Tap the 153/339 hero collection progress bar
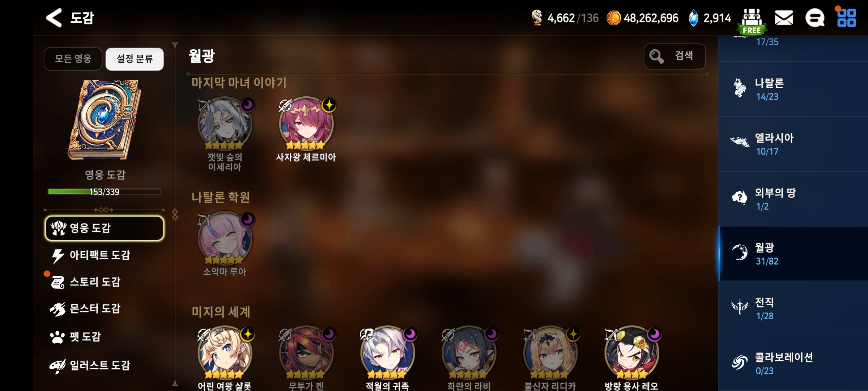This screenshot has width=868, height=391. point(105,192)
